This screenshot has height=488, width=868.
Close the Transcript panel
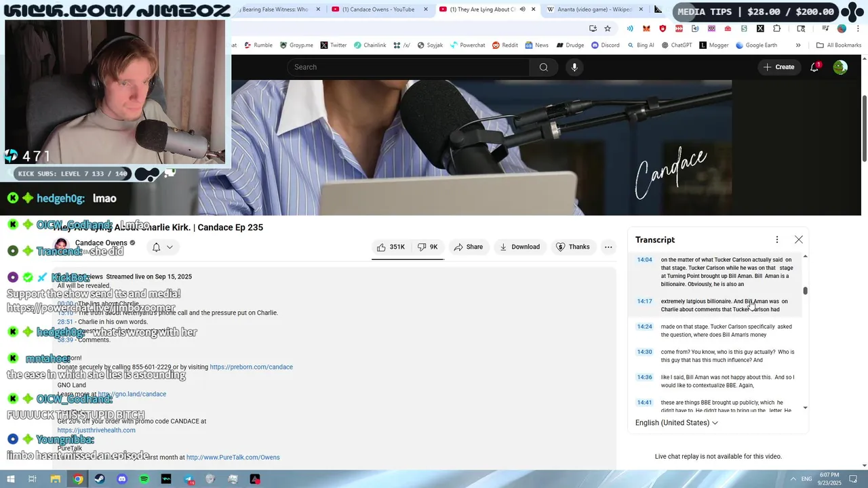tap(799, 240)
